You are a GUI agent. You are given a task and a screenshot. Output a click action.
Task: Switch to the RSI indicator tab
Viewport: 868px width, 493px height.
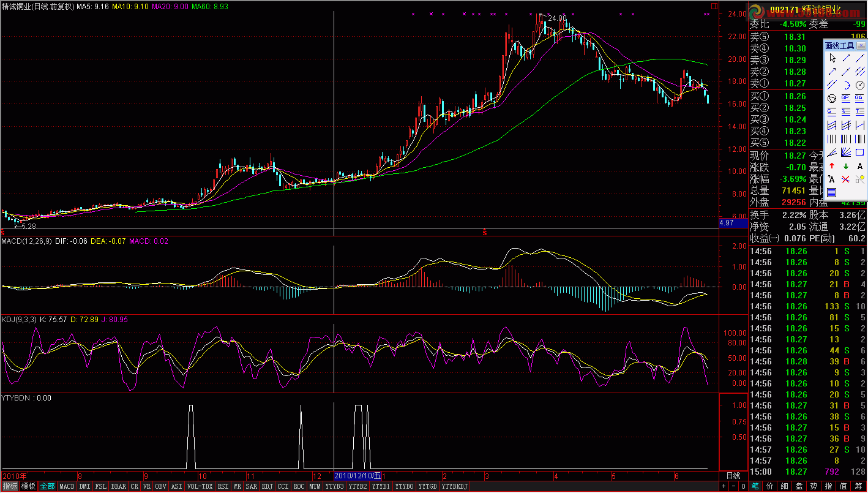223,486
